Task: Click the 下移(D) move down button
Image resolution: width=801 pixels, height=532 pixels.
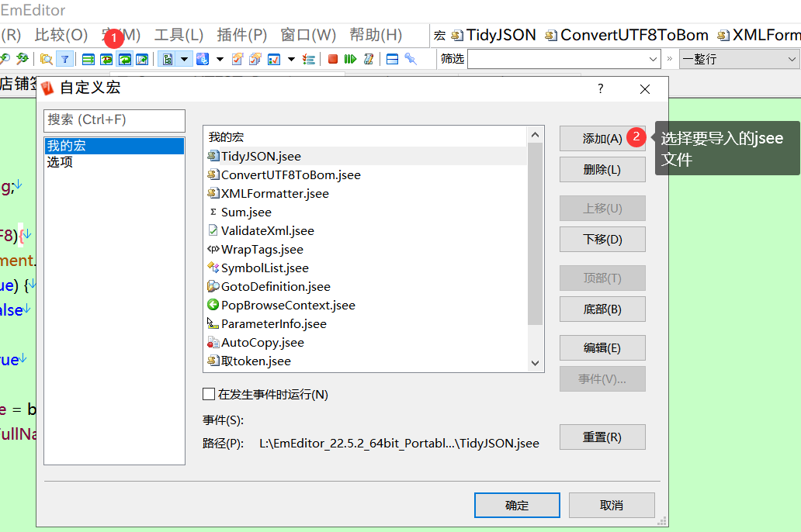Action: point(602,240)
